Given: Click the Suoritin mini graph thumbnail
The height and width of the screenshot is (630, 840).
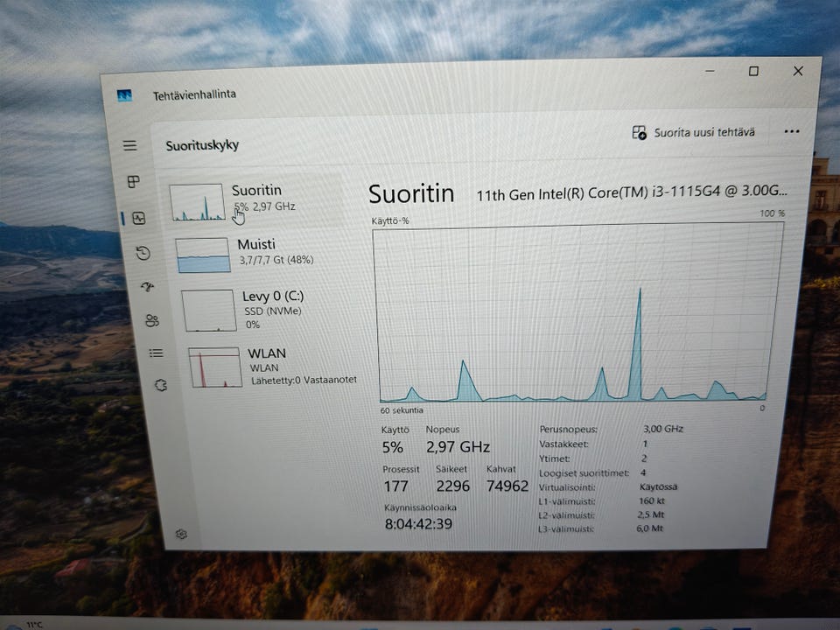Looking at the screenshot, I should tap(197, 202).
